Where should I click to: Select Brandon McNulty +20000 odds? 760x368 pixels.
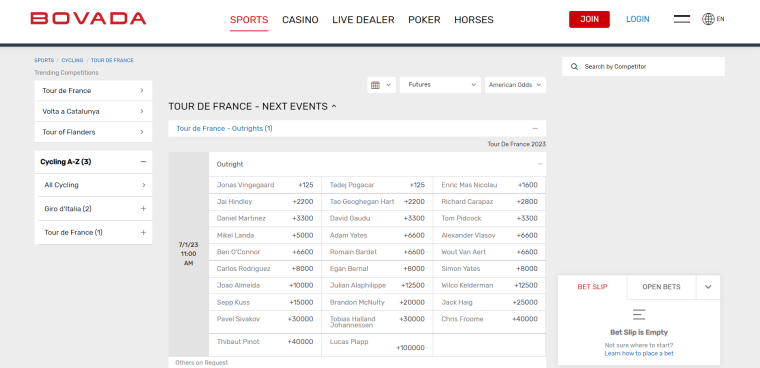[377, 303]
